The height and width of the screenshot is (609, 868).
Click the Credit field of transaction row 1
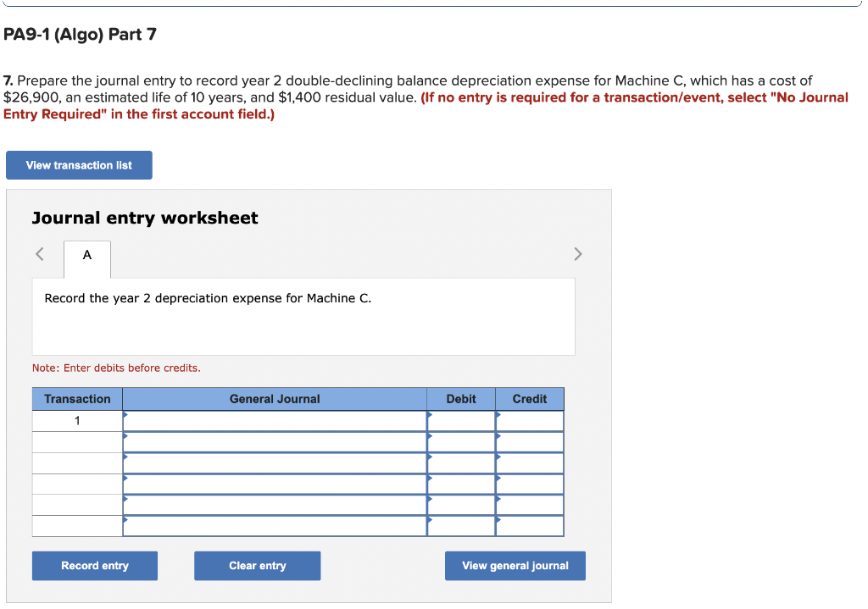coord(529,419)
